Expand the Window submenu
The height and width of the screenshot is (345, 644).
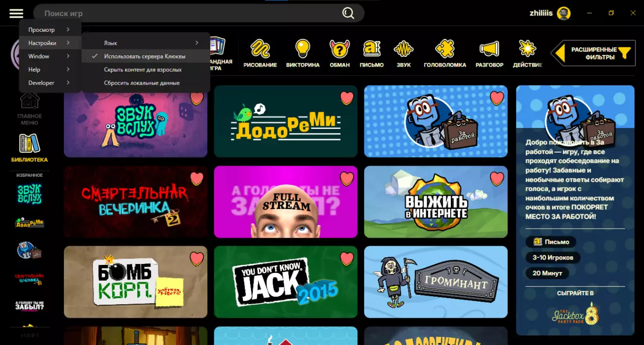coord(50,56)
